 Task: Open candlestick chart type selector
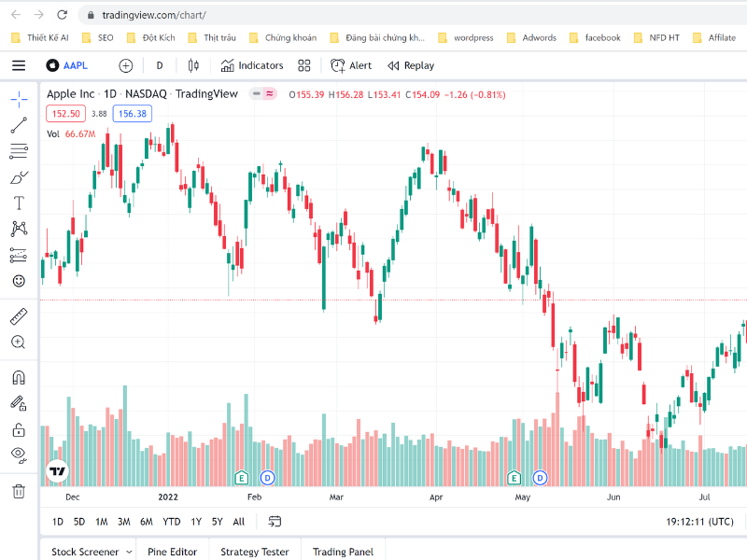(x=193, y=65)
